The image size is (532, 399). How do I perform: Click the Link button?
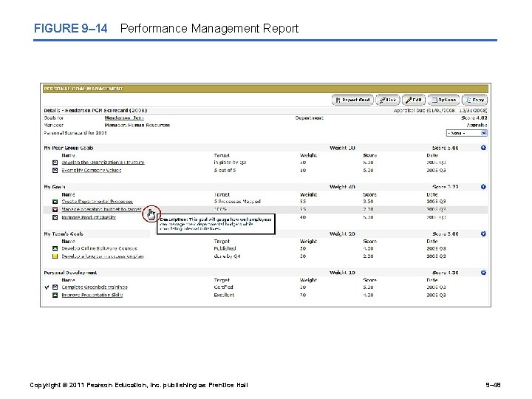(388, 100)
